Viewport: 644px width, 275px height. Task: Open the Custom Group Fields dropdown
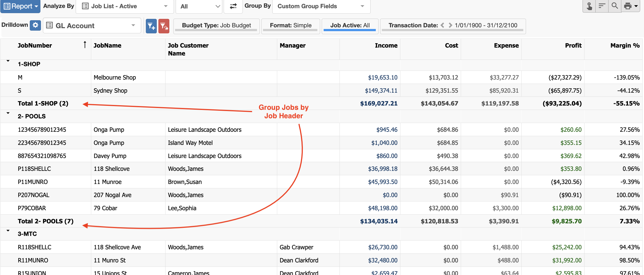321,6
